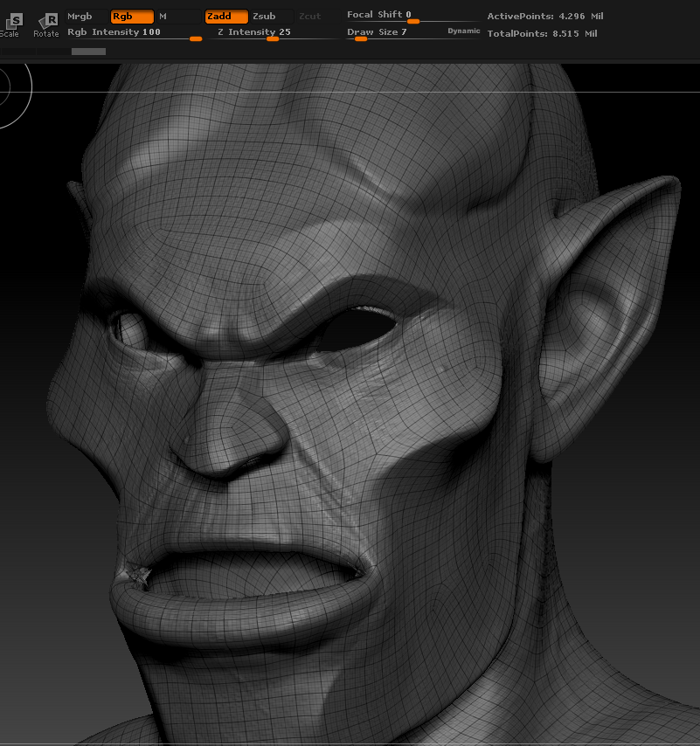This screenshot has height=746, width=700.
Task: Adjust the Z Intensity 25 slider
Action: click(x=274, y=33)
